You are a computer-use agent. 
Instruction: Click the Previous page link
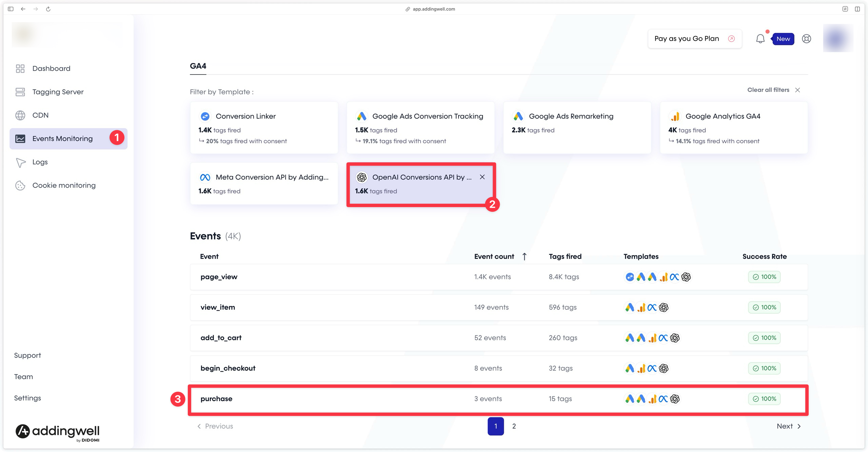pyautogui.click(x=215, y=426)
